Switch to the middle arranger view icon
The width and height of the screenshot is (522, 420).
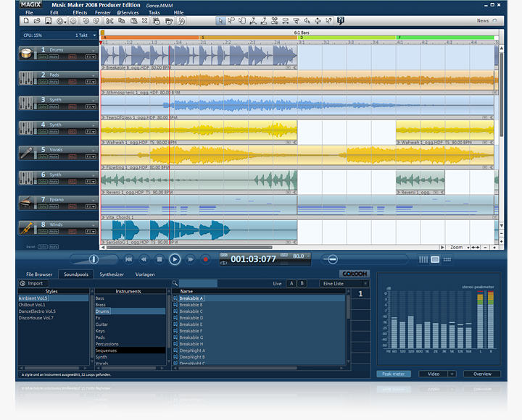tap(435, 259)
